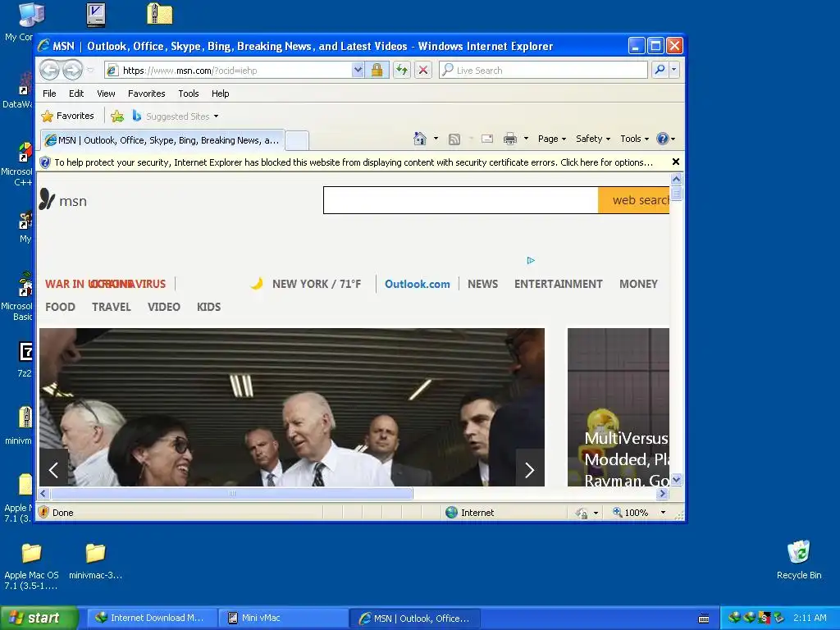840x630 pixels.
Task: Open the ENTERTAINMENT section link
Action: 558,284
